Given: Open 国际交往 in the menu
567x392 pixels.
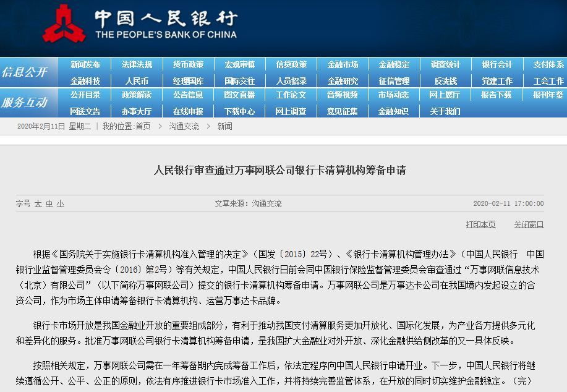Looking at the screenshot, I should pyautogui.click(x=240, y=81).
